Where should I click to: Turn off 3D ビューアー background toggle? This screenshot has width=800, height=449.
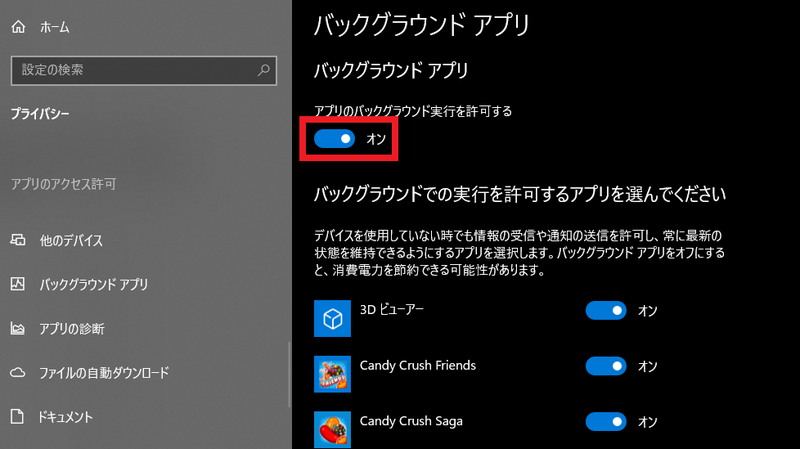click(606, 310)
